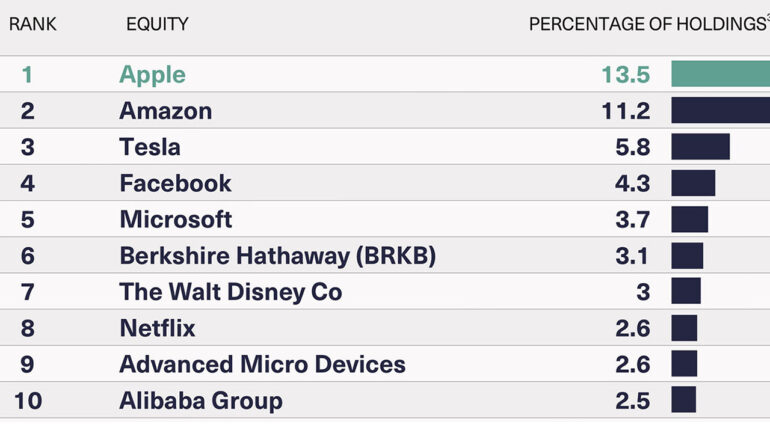Viewport: 770px width, 433px height.
Task: Click Alibaba Group's 2.5 value
Action: tap(632, 401)
